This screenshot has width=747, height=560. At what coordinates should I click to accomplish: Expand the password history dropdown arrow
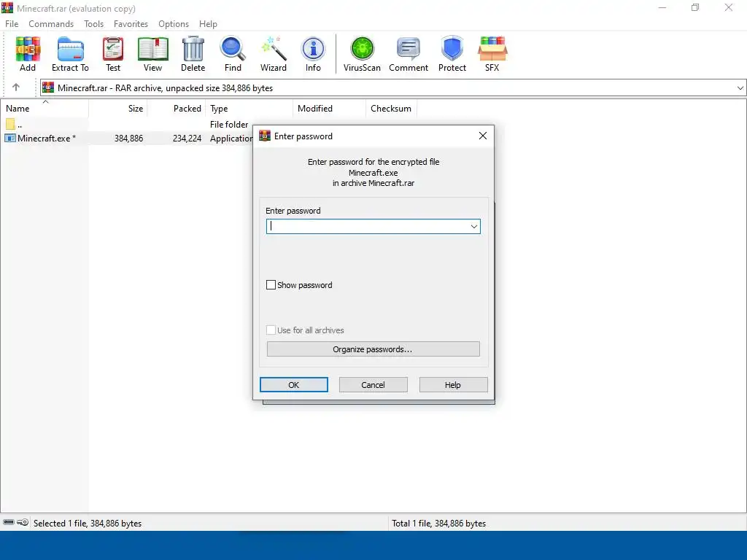[474, 226]
